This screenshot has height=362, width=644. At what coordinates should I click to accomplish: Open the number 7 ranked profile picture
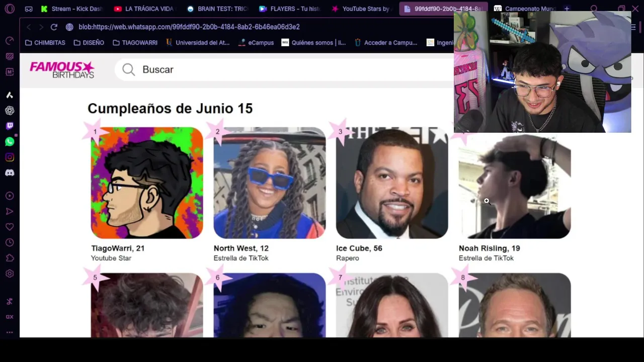[392, 305]
